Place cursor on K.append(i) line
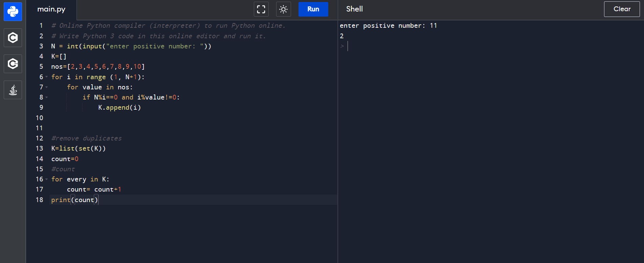 119,108
